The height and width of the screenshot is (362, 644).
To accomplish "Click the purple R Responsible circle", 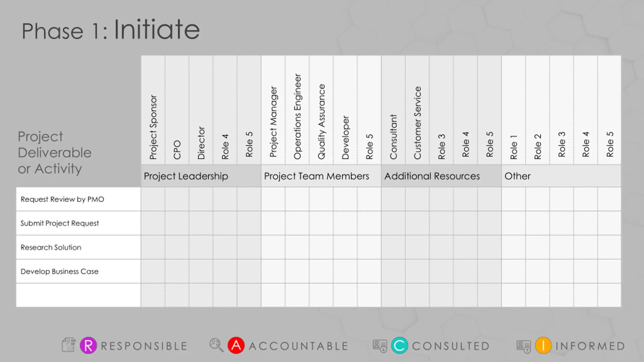I will 88,346.
